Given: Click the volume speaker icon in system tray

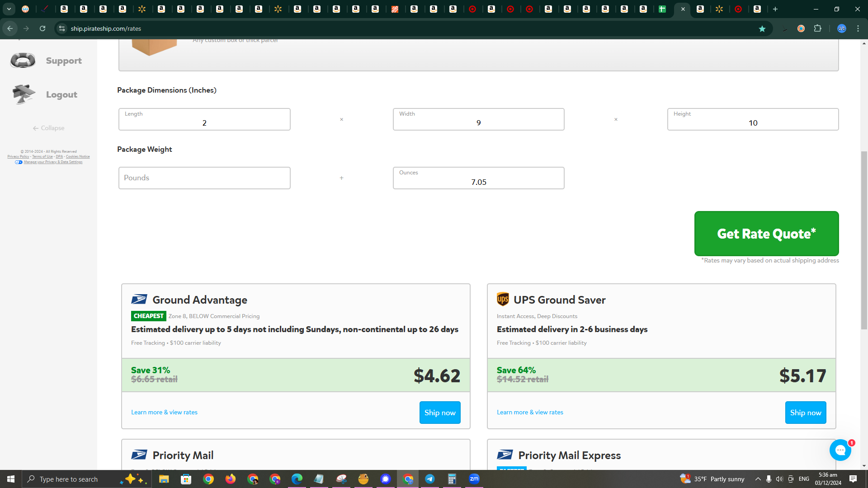Looking at the screenshot, I should coord(779,479).
